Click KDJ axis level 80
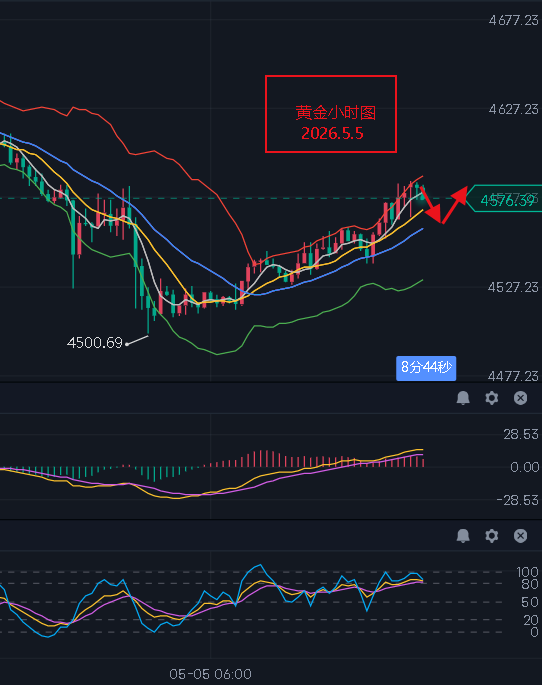The image size is (542, 685). coord(530,584)
